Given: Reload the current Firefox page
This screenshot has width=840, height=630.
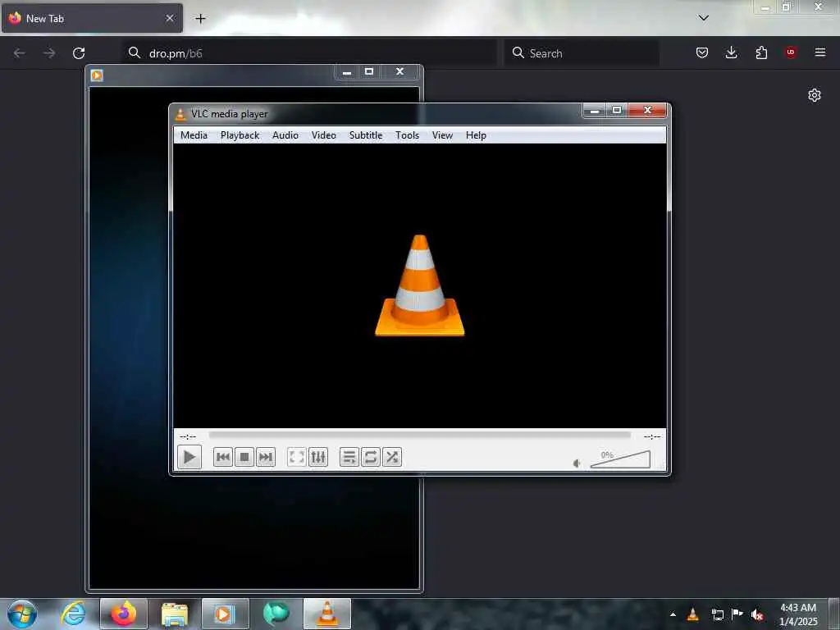Looking at the screenshot, I should tap(79, 53).
